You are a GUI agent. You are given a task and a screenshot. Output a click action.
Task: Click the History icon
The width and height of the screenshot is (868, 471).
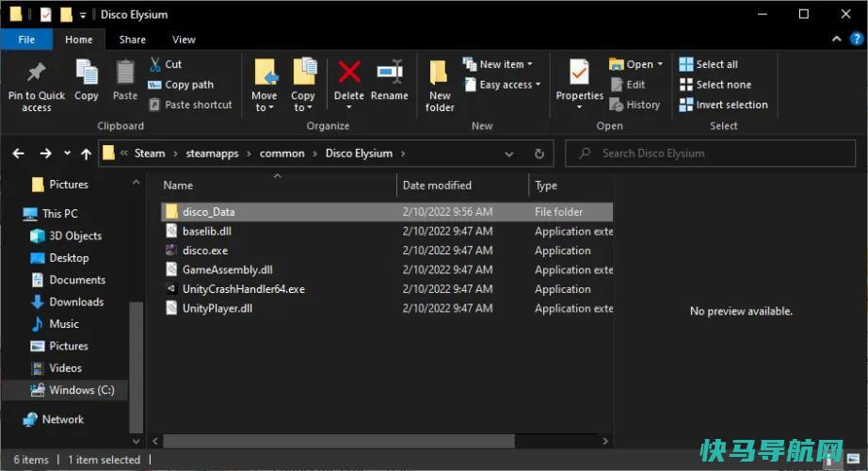tap(617, 105)
